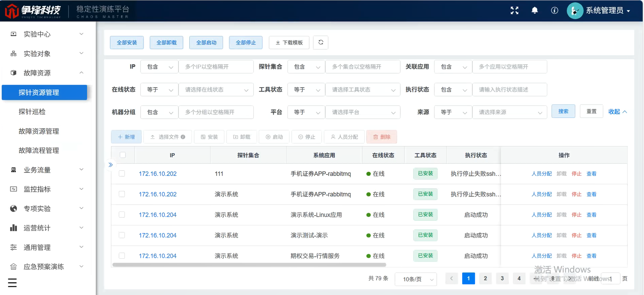Open 探针巡检 menu item
Image resolution: width=644 pixels, height=295 pixels.
coord(32,112)
